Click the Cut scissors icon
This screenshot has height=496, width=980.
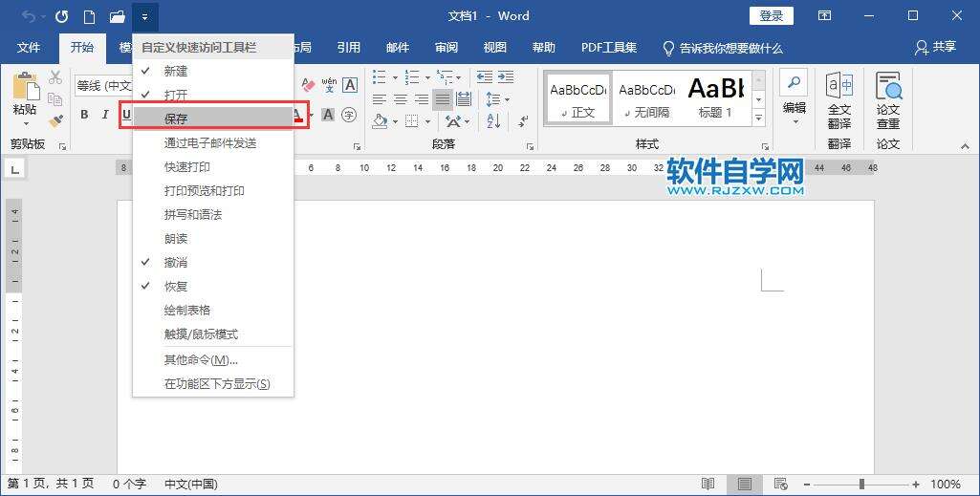coord(55,77)
